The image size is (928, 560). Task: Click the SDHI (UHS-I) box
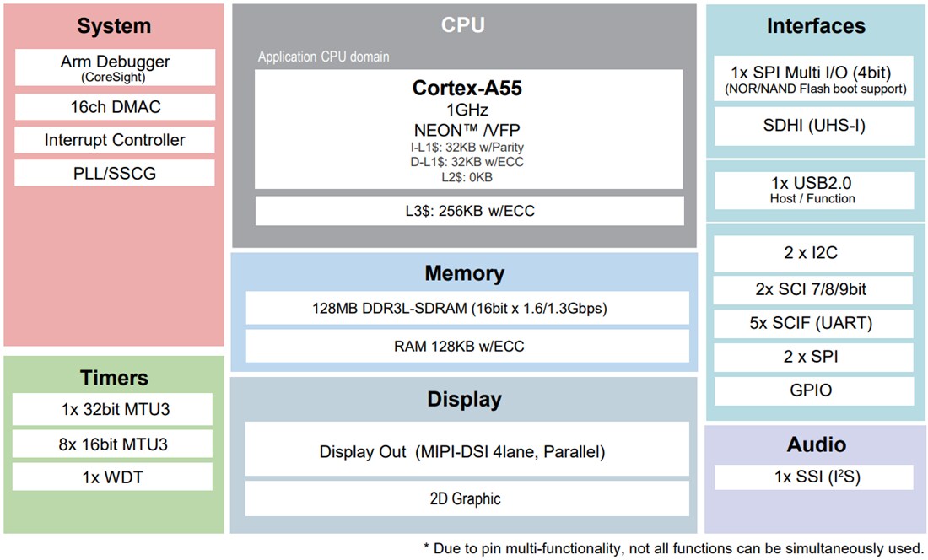point(814,127)
